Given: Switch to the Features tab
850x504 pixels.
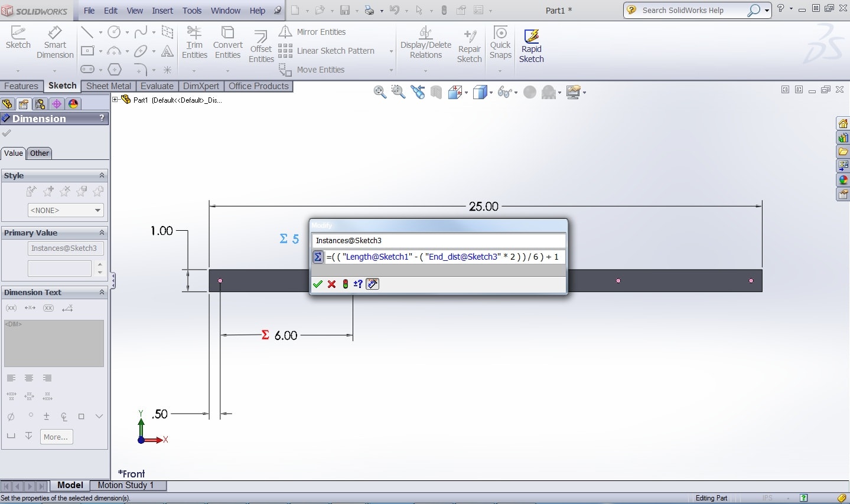Looking at the screenshot, I should coord(21,86).
